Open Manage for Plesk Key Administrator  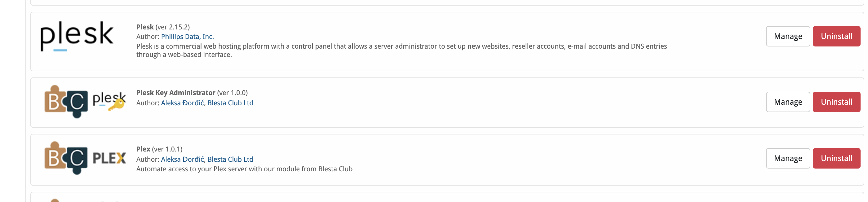tap(787, 102)
